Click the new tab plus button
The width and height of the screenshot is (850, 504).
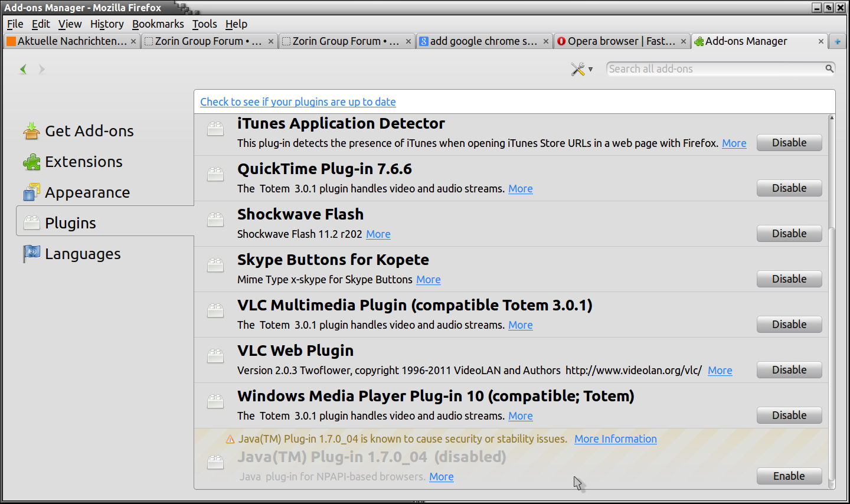pyautogui.click(x=837, y=41)
